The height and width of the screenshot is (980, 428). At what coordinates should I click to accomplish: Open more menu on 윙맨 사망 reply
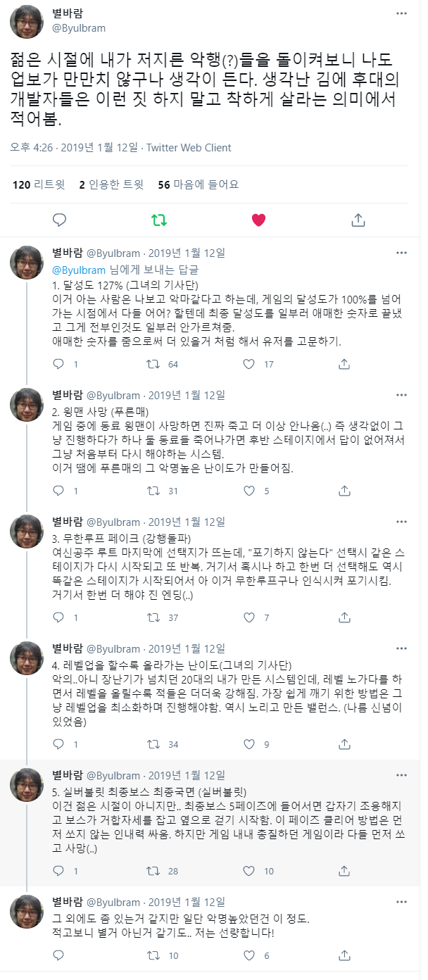tap(401, 395)
